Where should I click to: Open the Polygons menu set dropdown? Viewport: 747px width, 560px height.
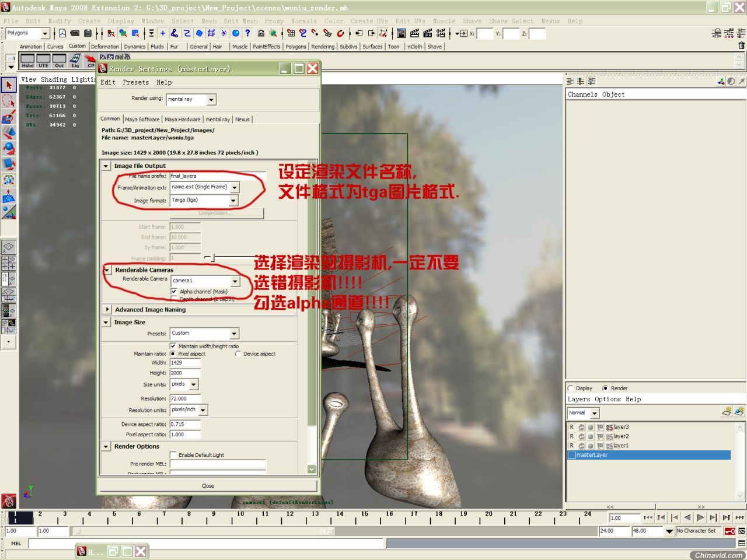(27, 33)
